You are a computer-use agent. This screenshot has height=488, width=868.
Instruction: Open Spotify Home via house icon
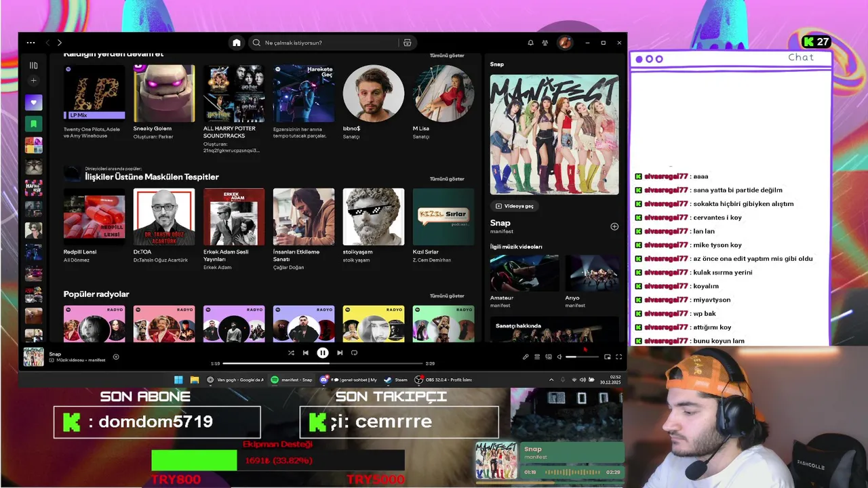click(236, 43)
